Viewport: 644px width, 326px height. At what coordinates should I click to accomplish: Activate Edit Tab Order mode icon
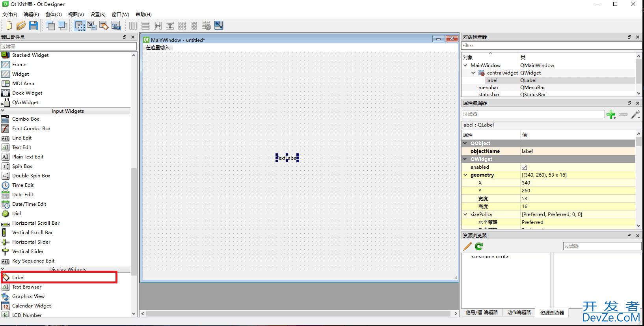point(116,26)
